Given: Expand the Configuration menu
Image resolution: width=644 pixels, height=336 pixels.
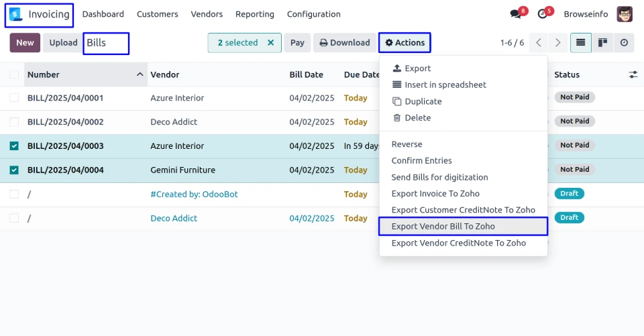Looking at the screenshot, I should pyautogui.click(x=313, y=14).
